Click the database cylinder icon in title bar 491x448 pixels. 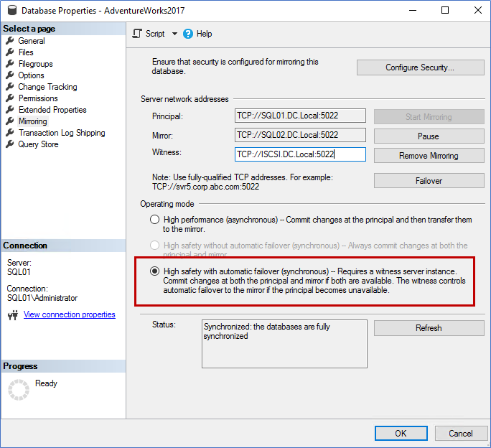12,10
